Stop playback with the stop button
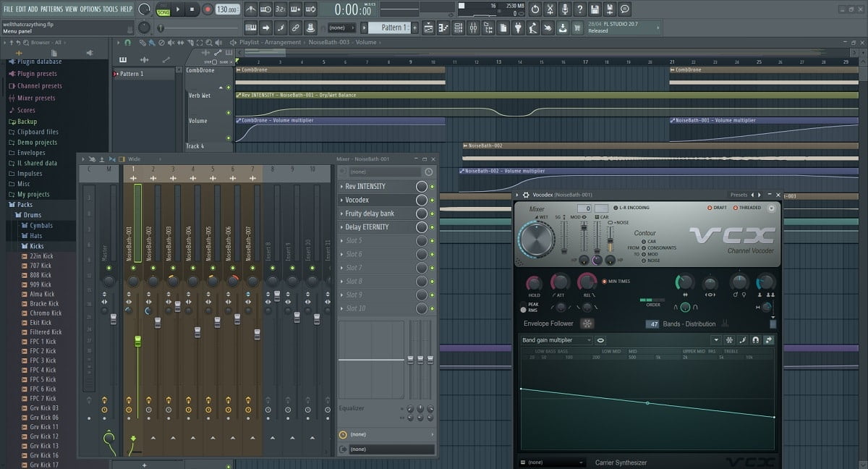868x469 pixels. (x=192, y=9)
